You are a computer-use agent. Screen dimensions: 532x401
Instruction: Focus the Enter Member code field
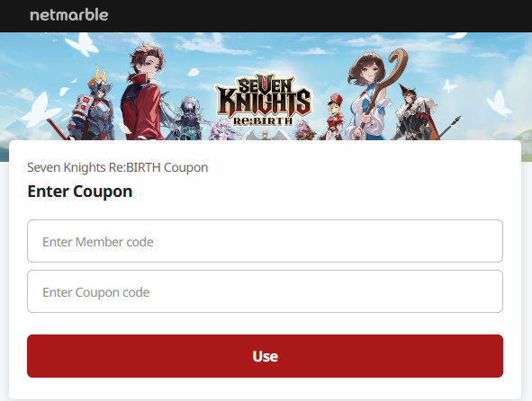tap(265, 241)
